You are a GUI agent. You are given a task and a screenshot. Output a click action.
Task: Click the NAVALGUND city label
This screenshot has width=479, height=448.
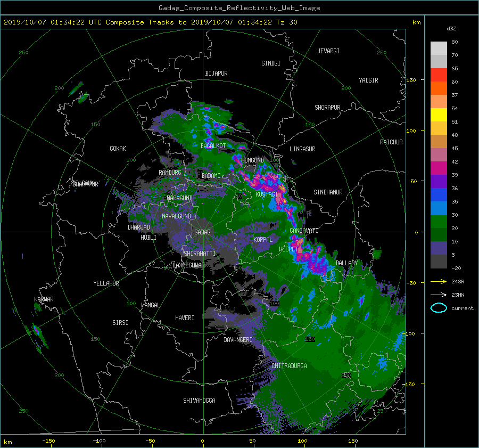(176, 216)
